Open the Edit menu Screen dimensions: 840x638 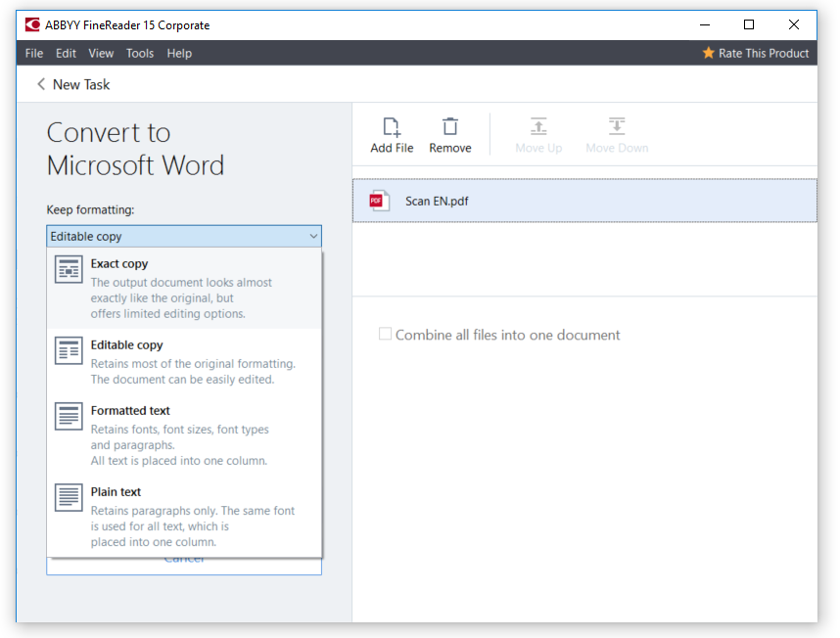click(66, 53)
